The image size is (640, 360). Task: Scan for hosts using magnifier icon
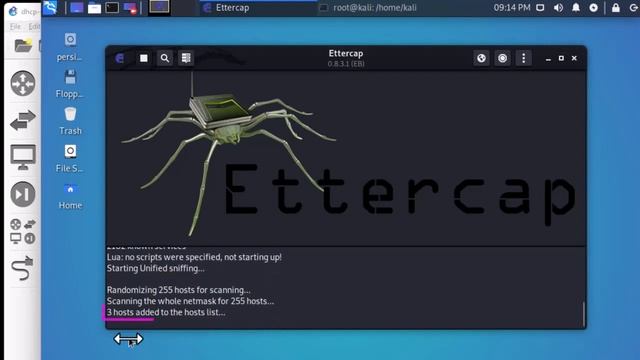pos(165,58)
